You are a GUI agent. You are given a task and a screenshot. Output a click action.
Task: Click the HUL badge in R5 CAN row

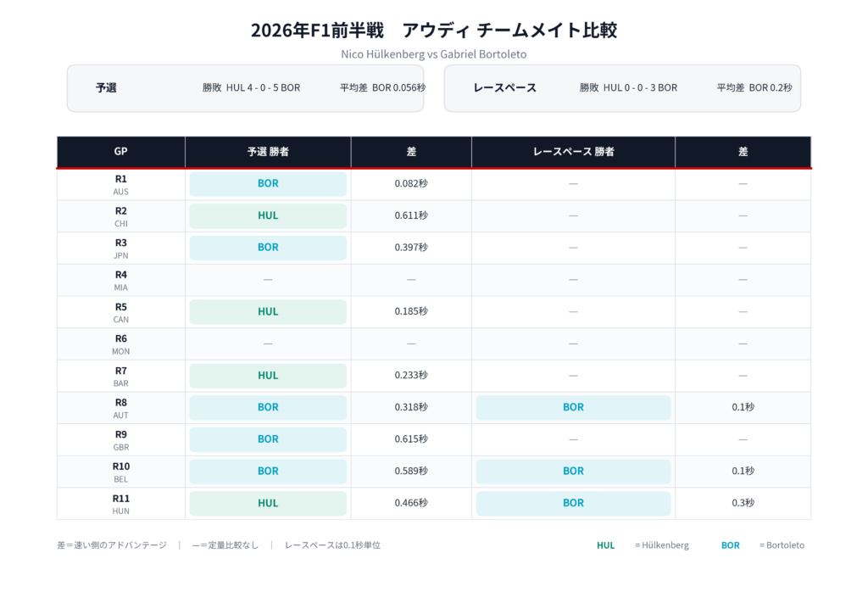pos(268,312)
